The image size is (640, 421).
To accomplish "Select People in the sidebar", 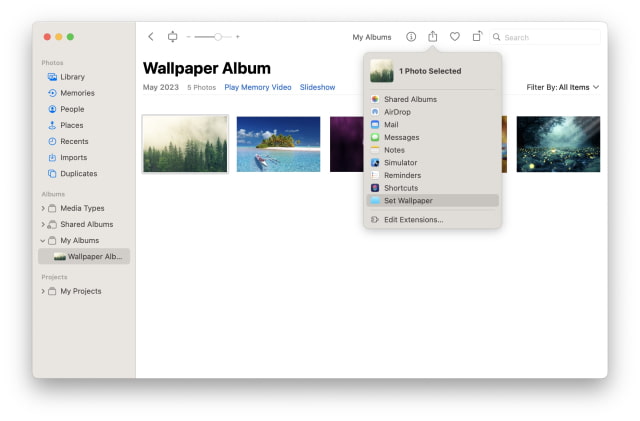I will tap(72, 109).
